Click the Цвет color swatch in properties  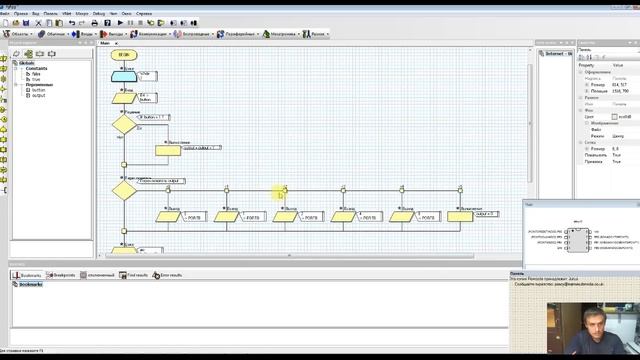(x=614, y=117)
